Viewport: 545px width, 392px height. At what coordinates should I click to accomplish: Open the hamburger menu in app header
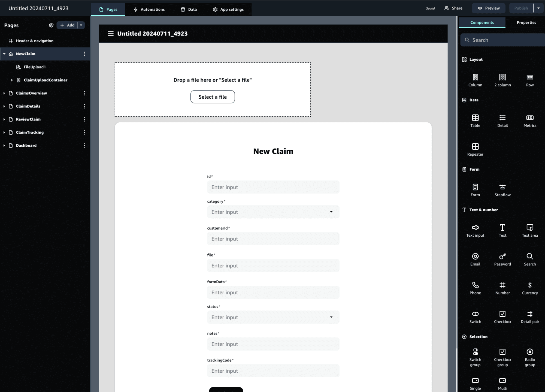(111, 34)
